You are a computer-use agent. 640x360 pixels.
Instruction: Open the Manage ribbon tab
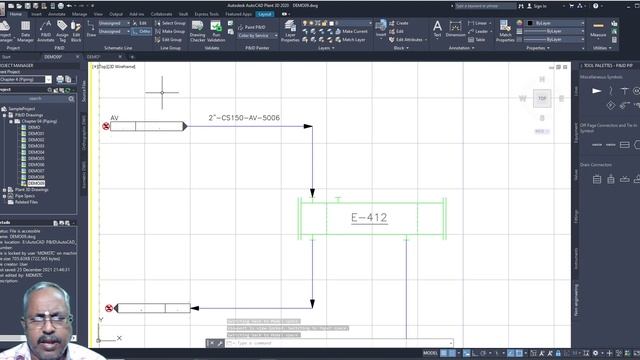point(79,14)
